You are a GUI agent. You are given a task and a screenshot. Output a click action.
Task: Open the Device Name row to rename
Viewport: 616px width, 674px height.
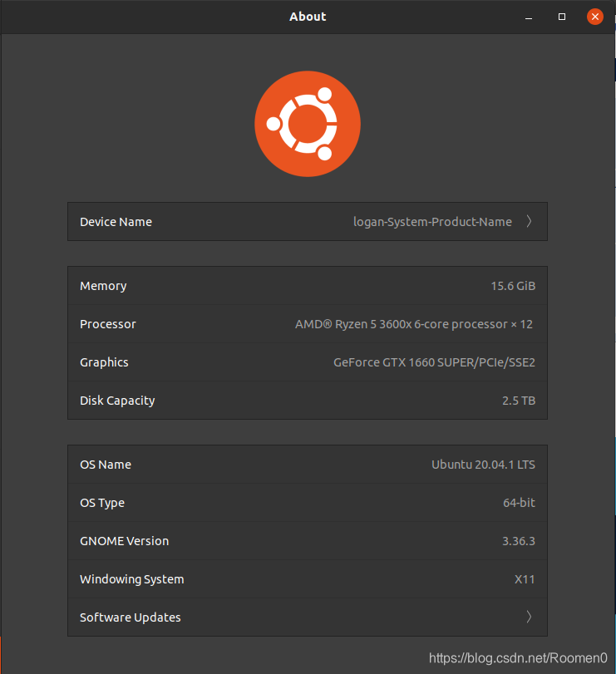pos(308,221)
